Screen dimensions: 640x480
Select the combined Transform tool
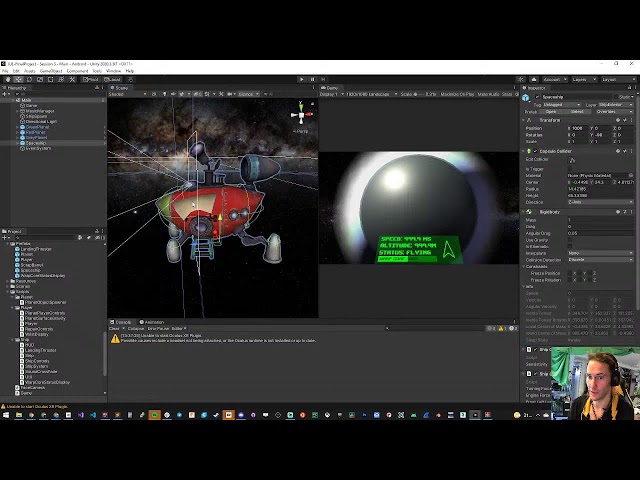tap(61, 80)
